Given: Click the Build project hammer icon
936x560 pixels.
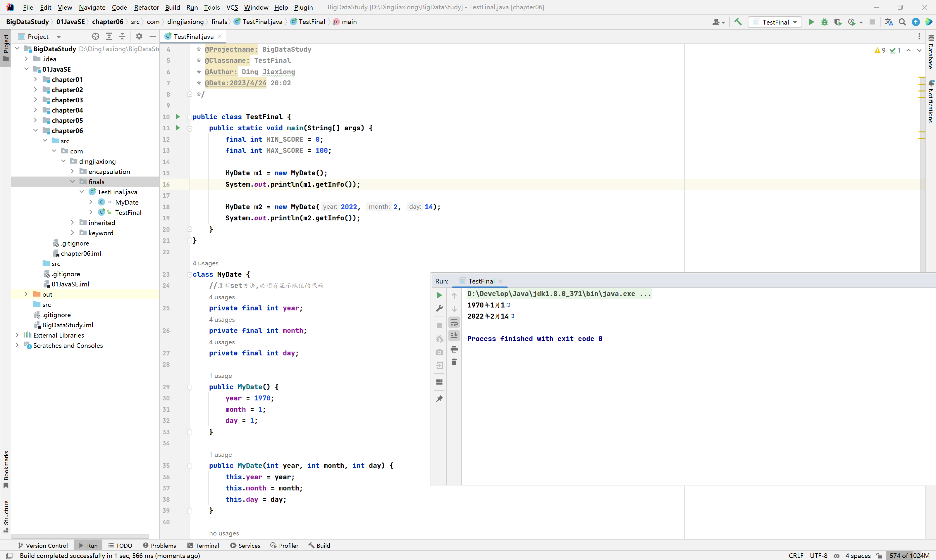Looking at the screenshot, I should 738,22.
